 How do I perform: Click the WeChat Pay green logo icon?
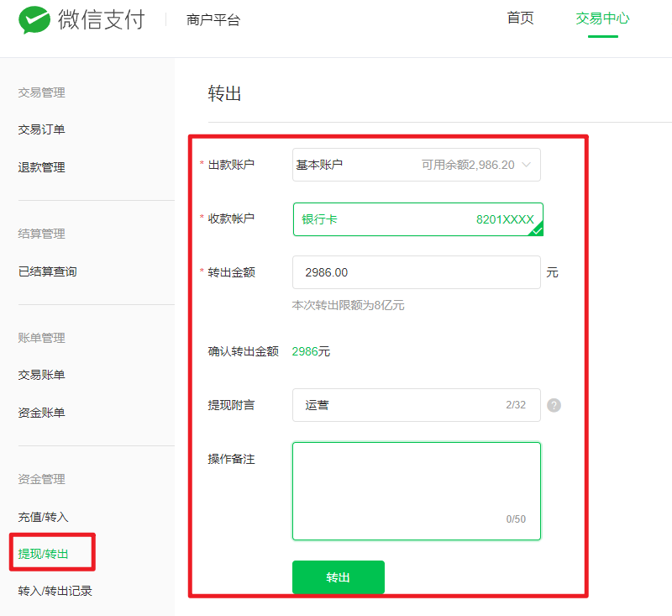coord(34,19)
